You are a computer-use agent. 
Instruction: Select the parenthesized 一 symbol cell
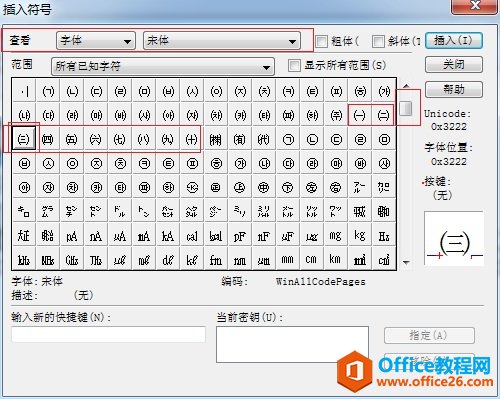point(360,115)
